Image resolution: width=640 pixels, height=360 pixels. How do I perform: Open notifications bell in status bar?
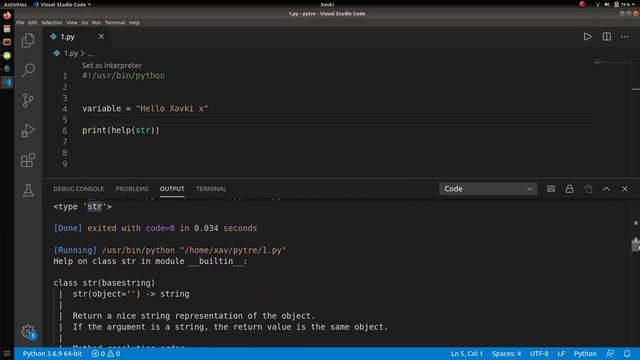coord(627,353)
